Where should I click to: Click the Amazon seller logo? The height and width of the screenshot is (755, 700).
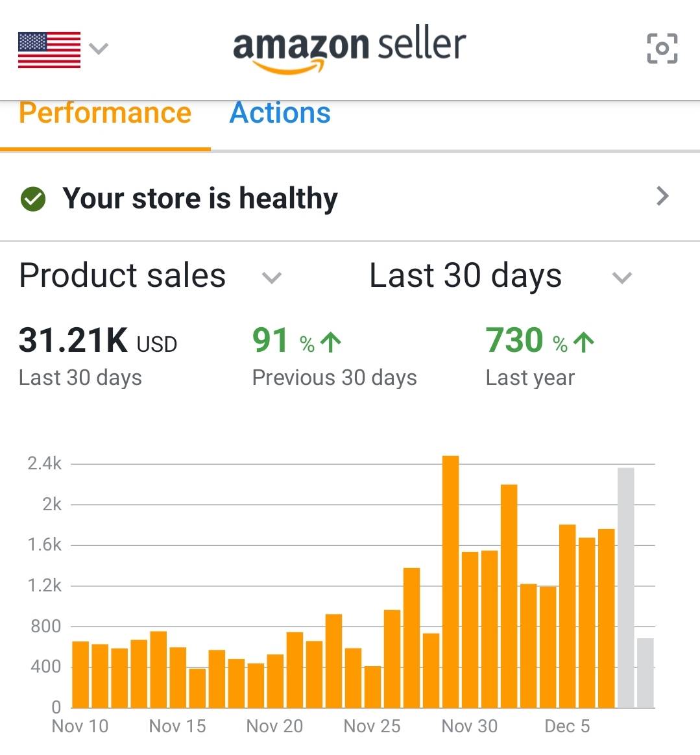click(x=350, y=51)
